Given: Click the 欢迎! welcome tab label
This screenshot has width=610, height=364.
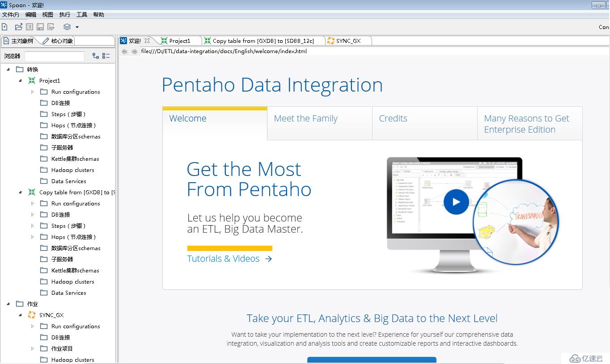Looking at the screenshot, I should pyautogui.click(x=135, y=41).
